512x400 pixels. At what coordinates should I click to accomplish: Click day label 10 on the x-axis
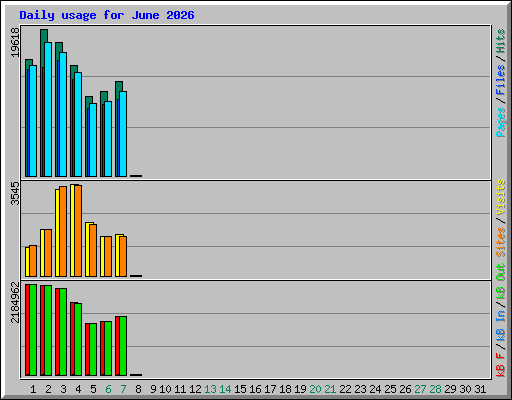pyautogui.click(x=165, y=389)
